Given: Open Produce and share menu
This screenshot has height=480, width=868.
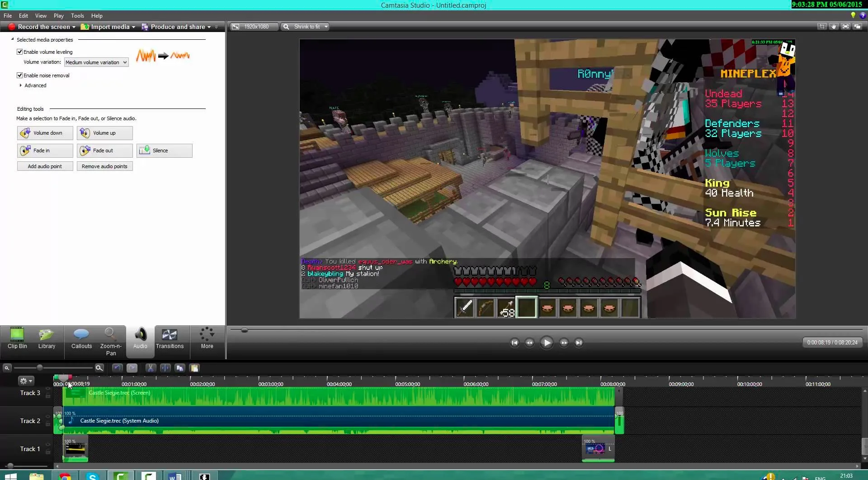Looking at the screenshot, I should [178, 27].
